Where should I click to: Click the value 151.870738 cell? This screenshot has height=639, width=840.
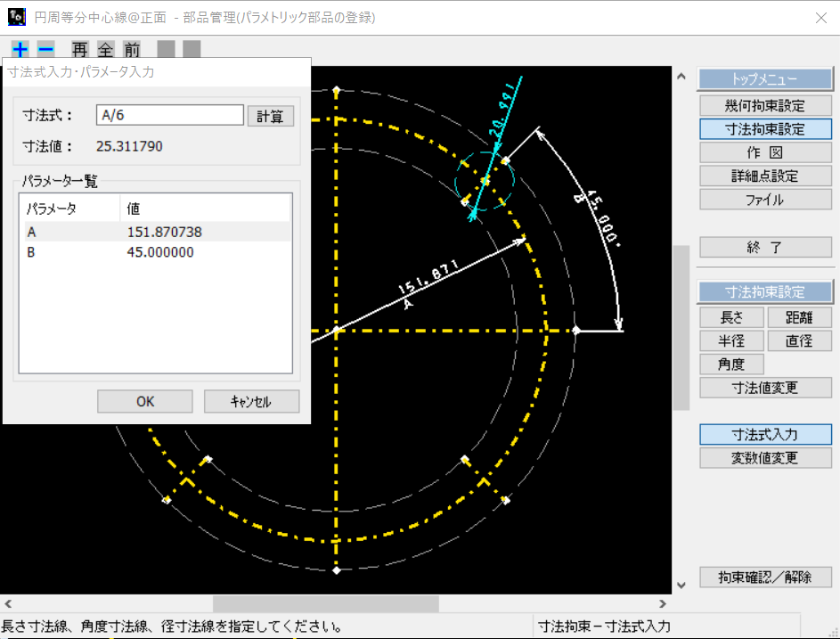pos(165,232)
